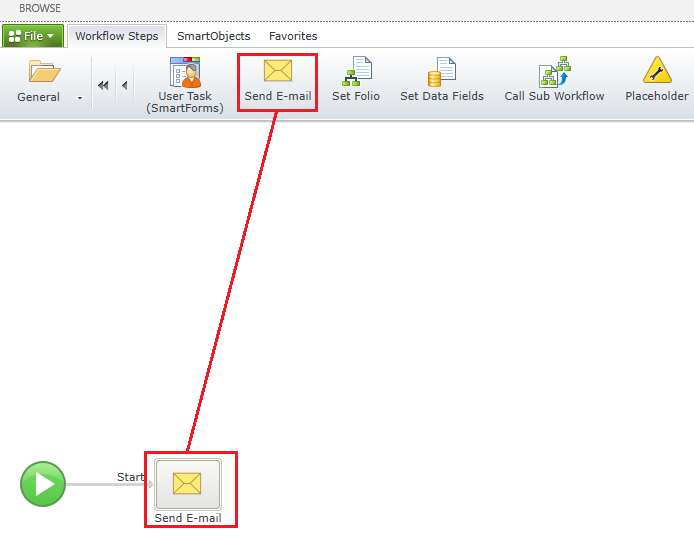Select the Placeholder step

pyautogui.click(x=657, y=79)
